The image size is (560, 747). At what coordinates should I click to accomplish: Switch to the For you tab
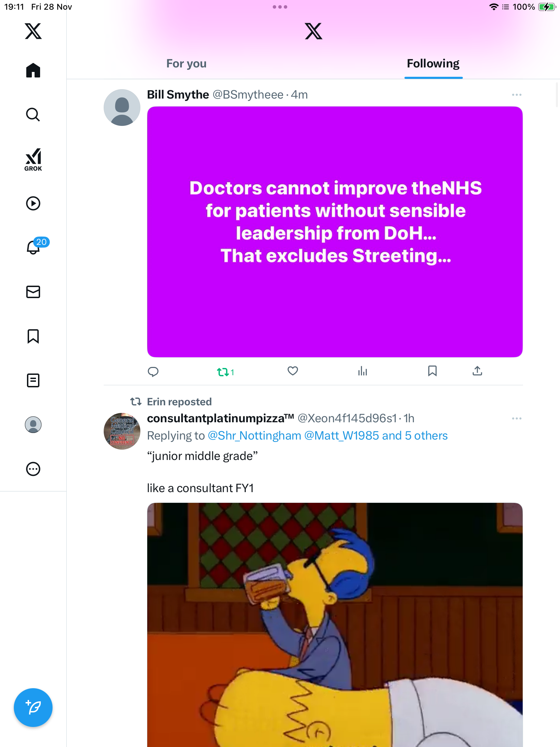click(x=186, y=64)
